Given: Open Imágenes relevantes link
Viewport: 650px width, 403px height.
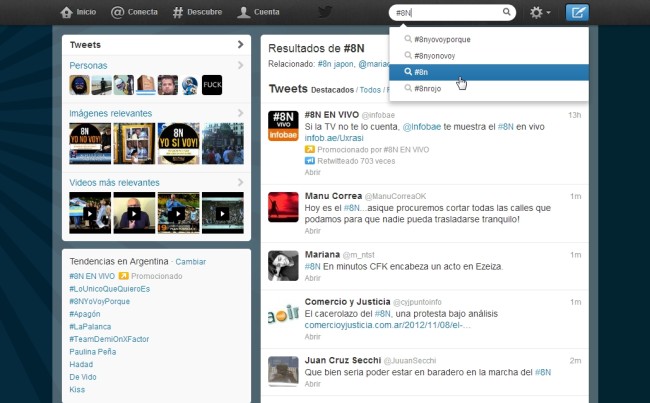Looking at the screenshot, I should [x=111, y=113].
